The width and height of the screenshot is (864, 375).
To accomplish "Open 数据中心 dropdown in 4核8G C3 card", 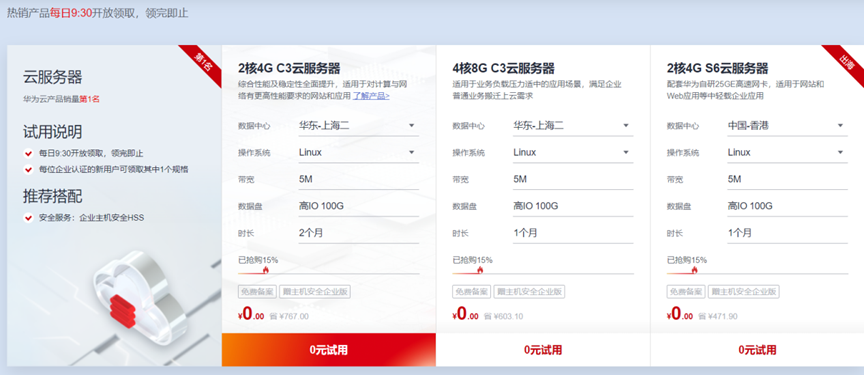I will [x=573, y=126].
